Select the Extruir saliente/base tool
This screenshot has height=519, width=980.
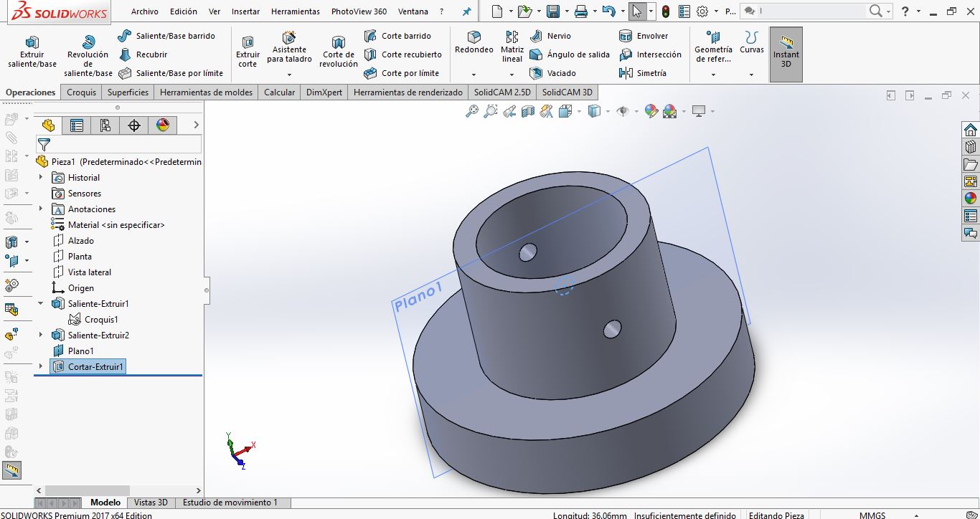point(32,50)
